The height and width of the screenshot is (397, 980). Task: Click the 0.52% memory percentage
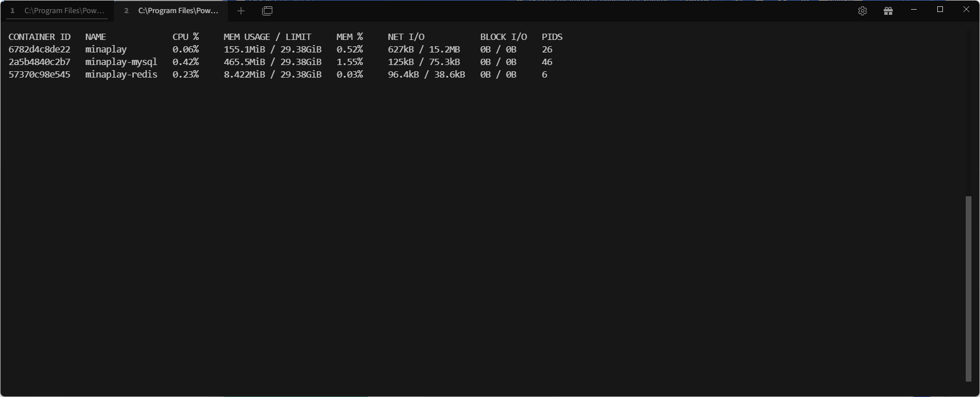349,50
